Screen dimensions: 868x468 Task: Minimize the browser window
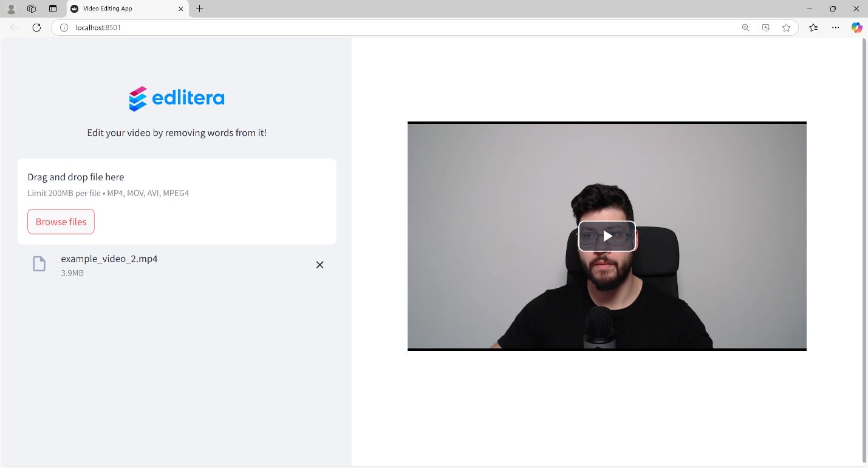click(x=809, y=8)
